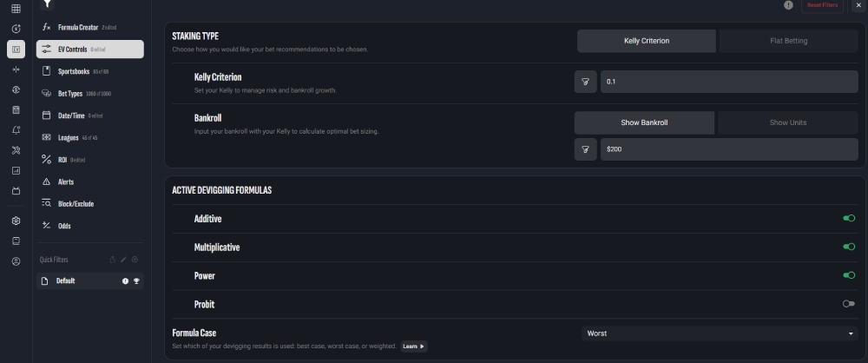
Task: Click the Bankroll amount field $200
Action: point(729,149)
